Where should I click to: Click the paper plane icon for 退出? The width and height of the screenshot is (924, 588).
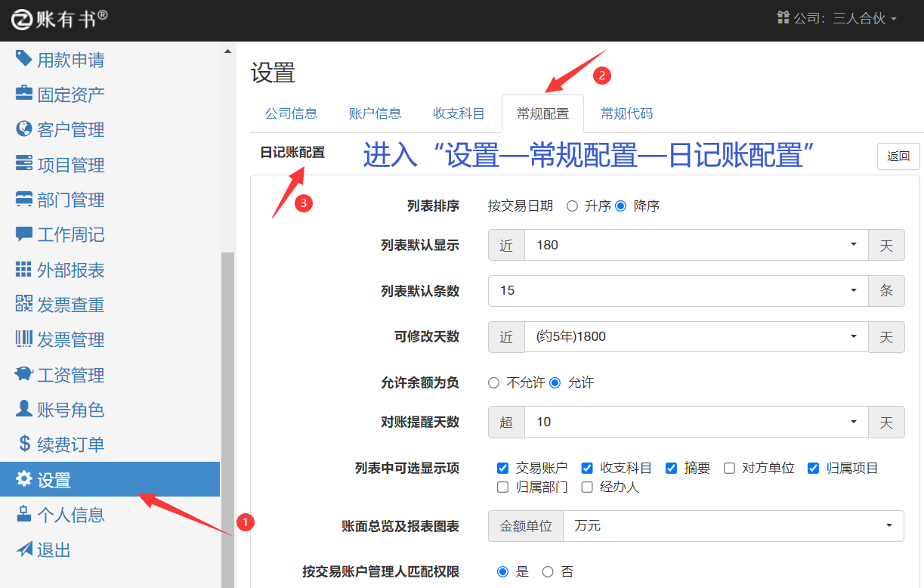coord(24,549)
